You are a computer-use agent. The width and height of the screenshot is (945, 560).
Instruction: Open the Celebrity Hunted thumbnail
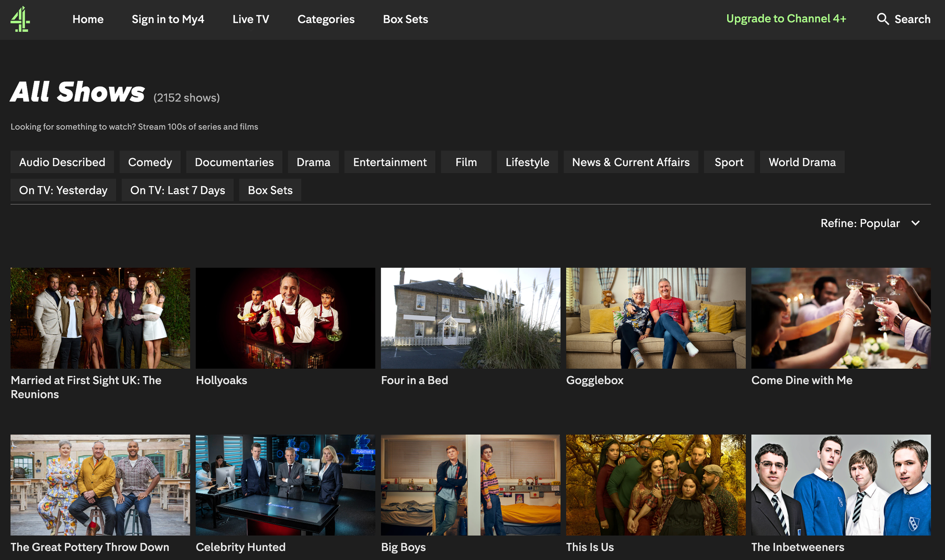[x=285, y=485]
